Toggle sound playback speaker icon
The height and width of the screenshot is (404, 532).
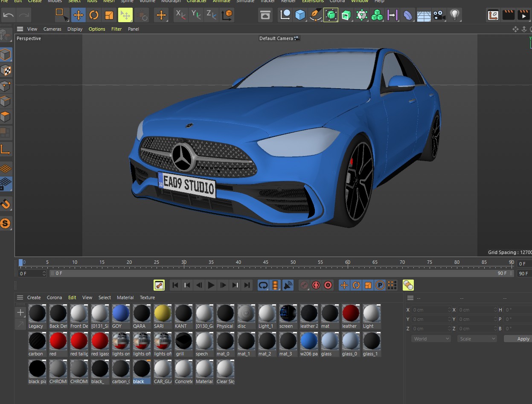(288, 285)
